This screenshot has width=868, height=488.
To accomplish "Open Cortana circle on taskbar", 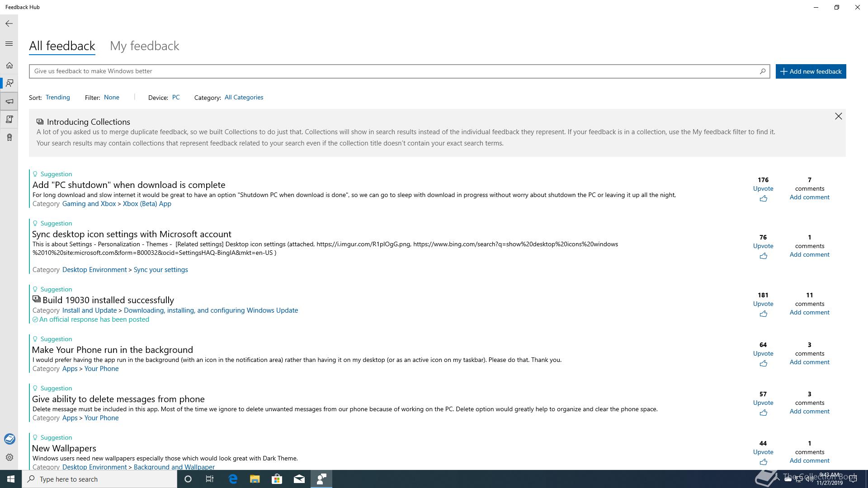I will 188,479.
